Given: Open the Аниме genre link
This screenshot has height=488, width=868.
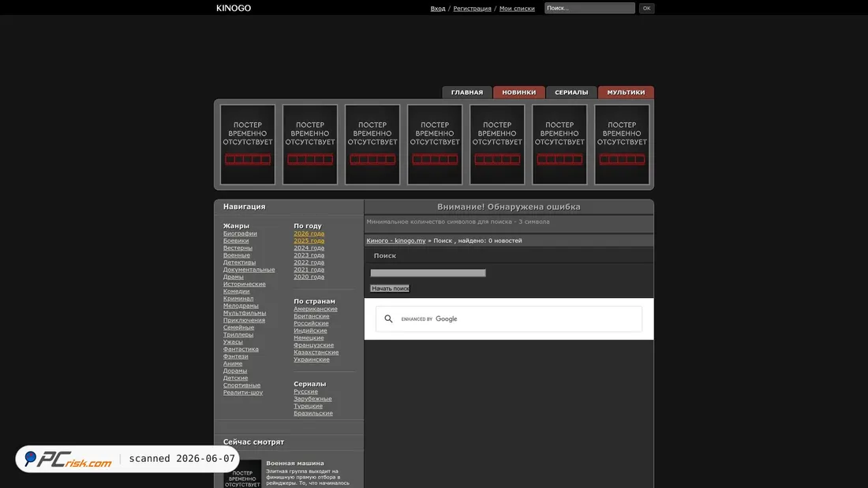Looking at the screenshot, I should [233, 363].
